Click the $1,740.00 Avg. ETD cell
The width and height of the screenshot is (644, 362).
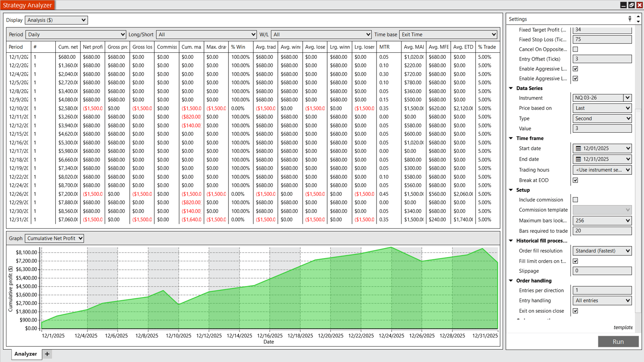click(463, 220)
